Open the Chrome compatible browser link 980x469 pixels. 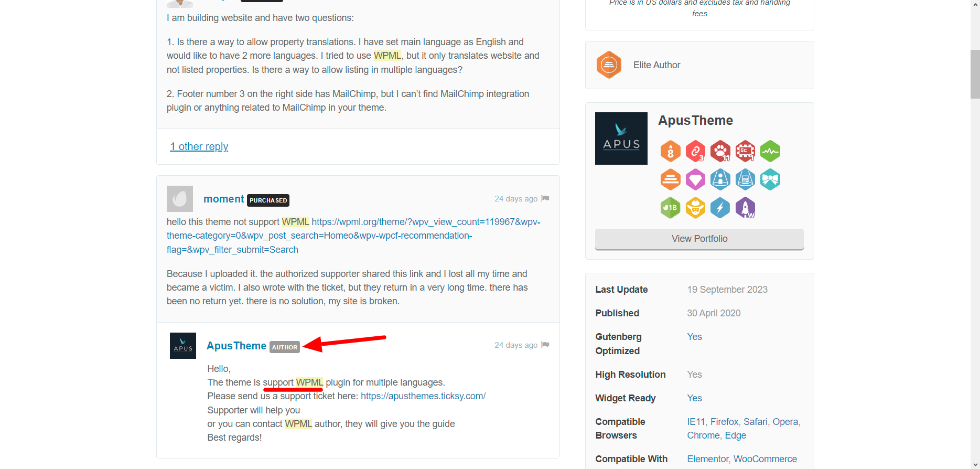pos(703,435)
